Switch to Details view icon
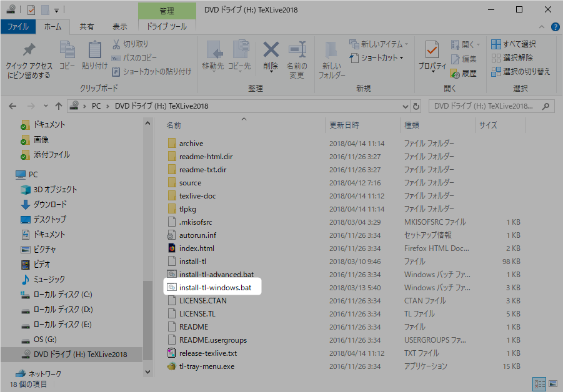This screenshot has width=563, height=392. [539, 384]
